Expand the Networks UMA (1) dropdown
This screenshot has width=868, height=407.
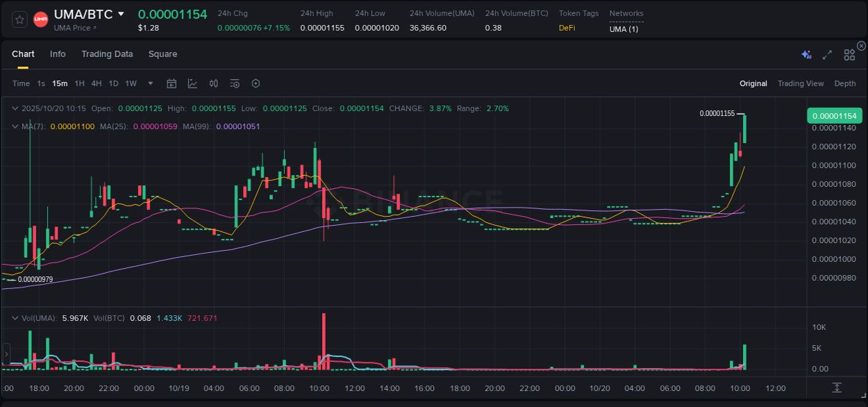626,28
